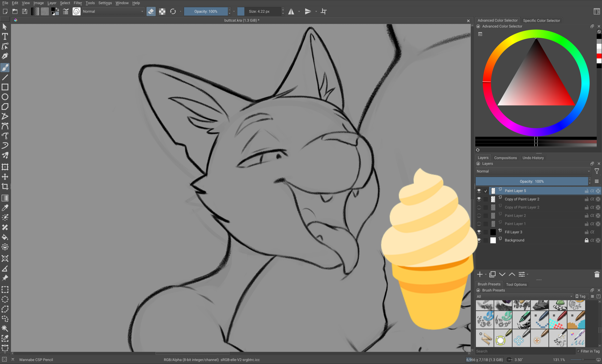Switch to Specific Color Selector tab
The width and height of the screenshot is (602, 364).
tap(541, 21)
